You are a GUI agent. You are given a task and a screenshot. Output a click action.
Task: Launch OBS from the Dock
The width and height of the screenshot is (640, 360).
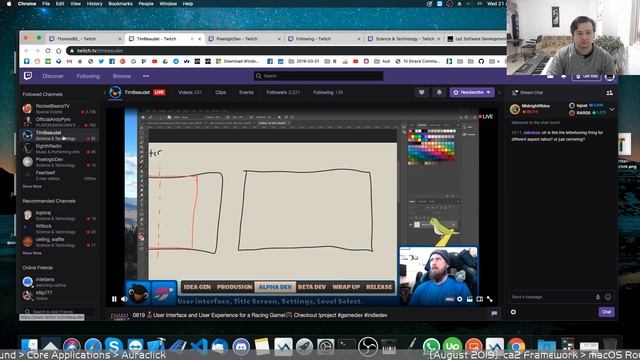click(x=368, y=346)
